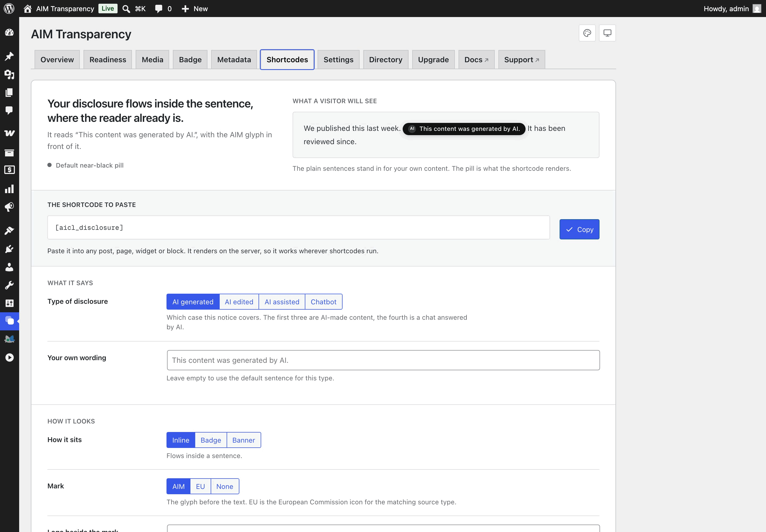Screen dimensions: 766x532
Task: Open Products archive box sidebar icon
Action: pyautogui.click(x=9, y=153)
